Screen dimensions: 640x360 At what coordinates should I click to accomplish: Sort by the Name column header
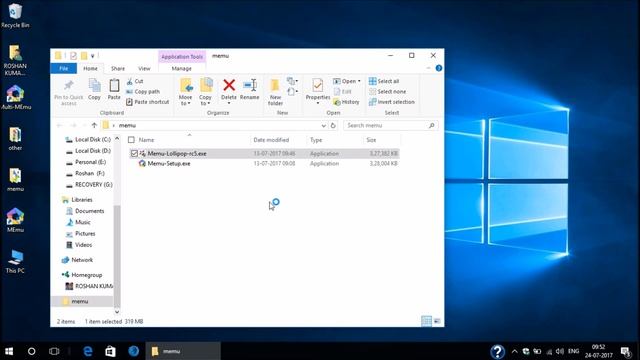(147, 140)
